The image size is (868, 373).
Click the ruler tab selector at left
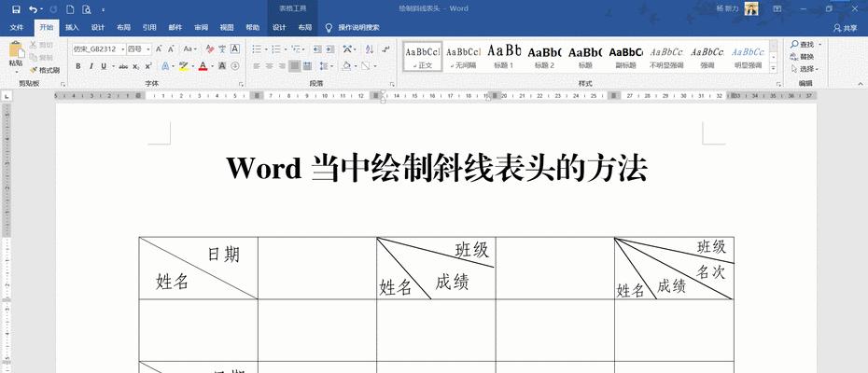(7, 96)
